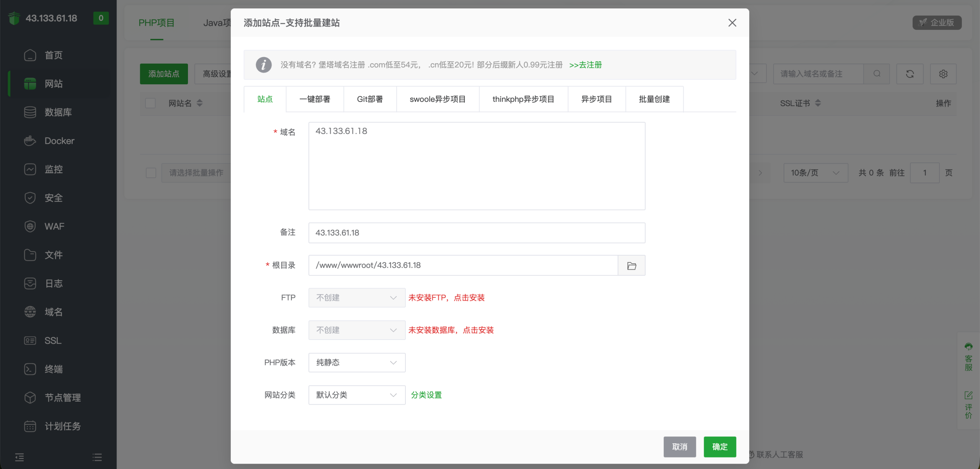Viewport: 980px width, 469px height.
Task: Open the 10条/页 page size dropdown
Action: [815, 173]
